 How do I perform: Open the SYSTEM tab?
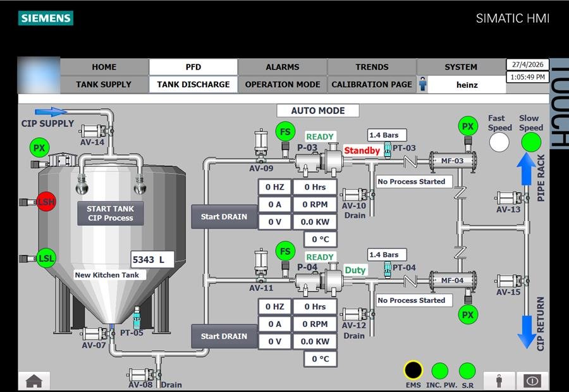461,67
